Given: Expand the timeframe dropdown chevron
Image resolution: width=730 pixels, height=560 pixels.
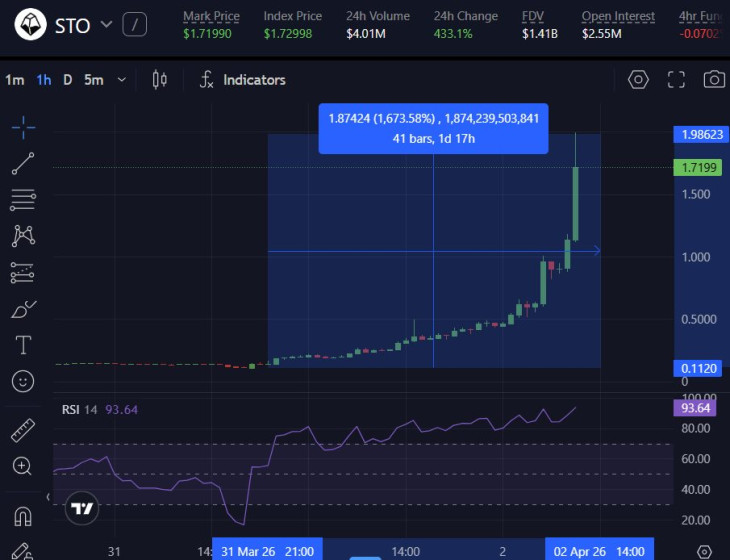Looking at the screenshot, I should point(122,80).
